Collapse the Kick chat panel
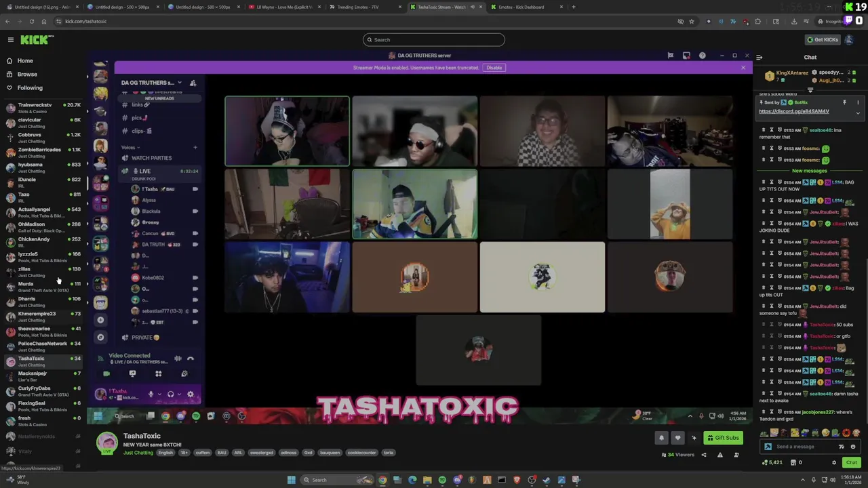Viewport: 868px width, 488px height. [x=759, y=58]
